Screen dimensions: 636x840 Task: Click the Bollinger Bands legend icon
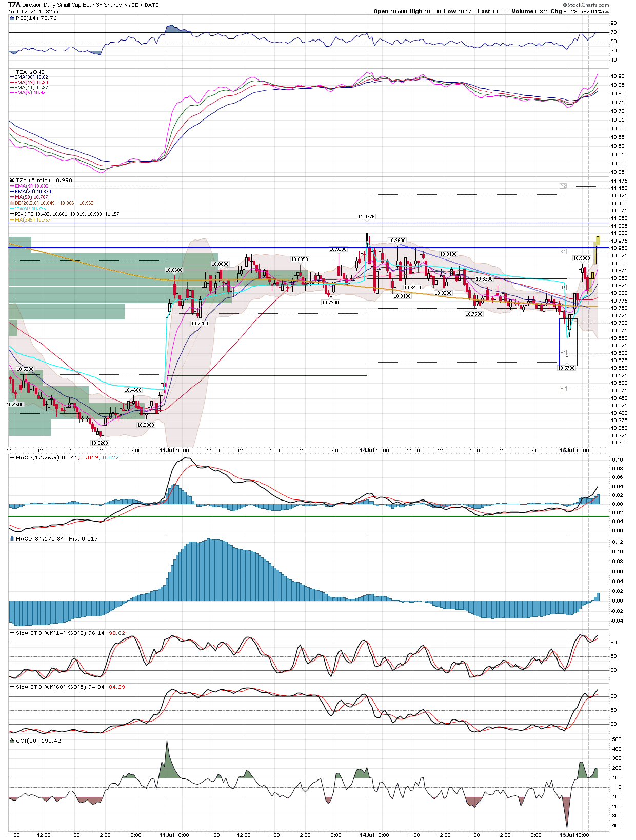coord(12,203)
